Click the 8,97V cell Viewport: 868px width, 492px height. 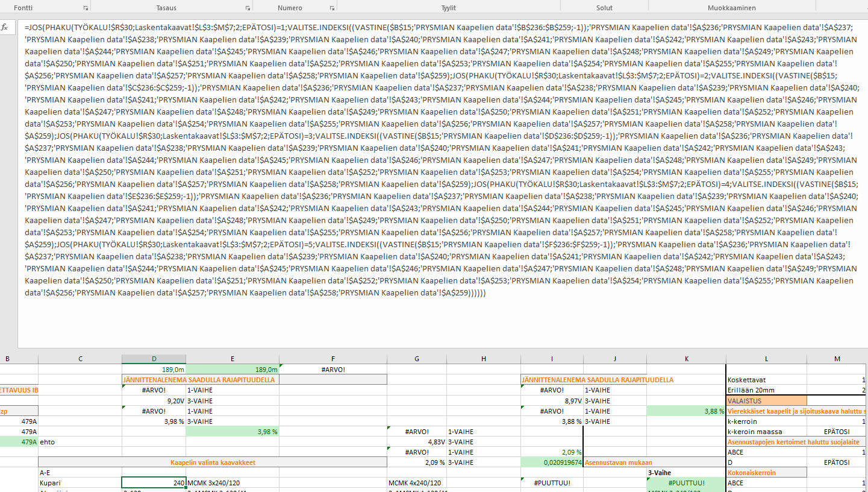pyautogui.click(x=552, y=400)
